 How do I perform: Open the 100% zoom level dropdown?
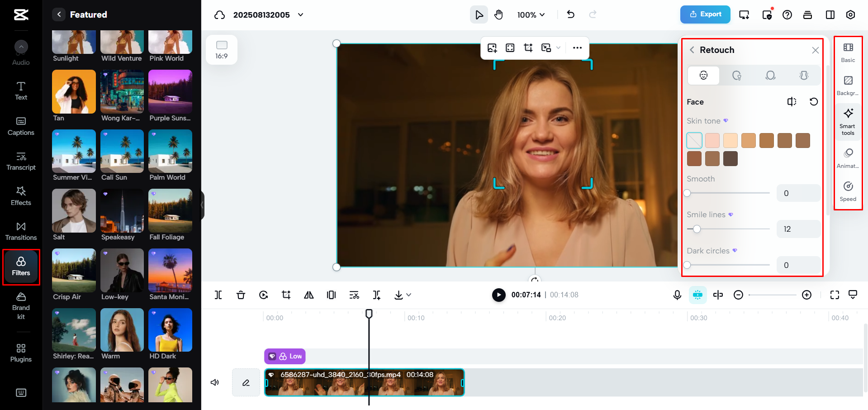click(531, 14)
